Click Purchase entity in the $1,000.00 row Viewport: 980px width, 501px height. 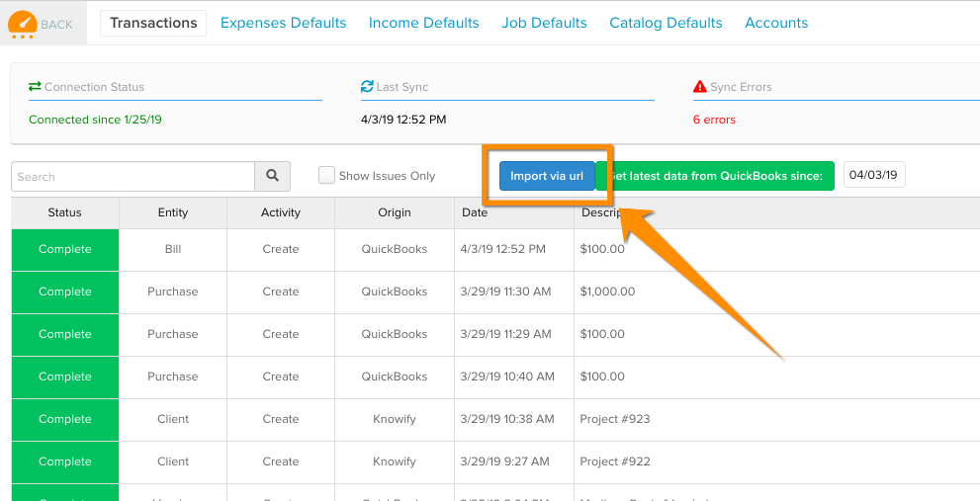pyautogui.click(x=173, y=292)
